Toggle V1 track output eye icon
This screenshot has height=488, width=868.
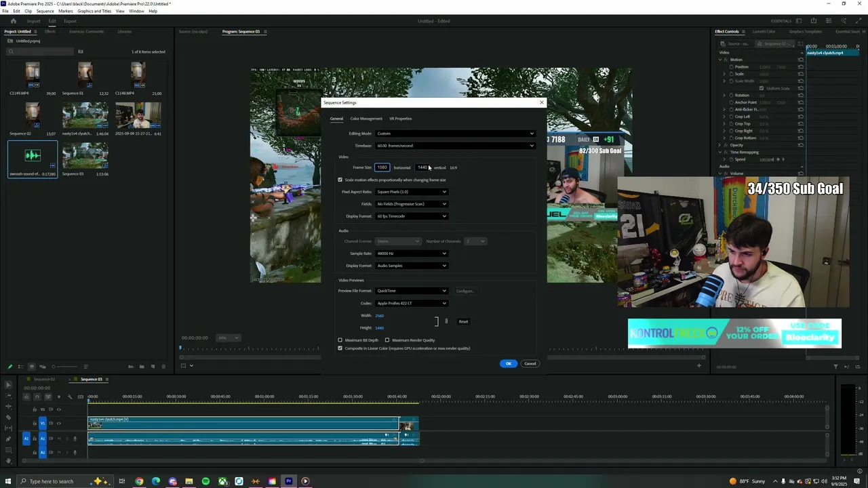(58, 423)
